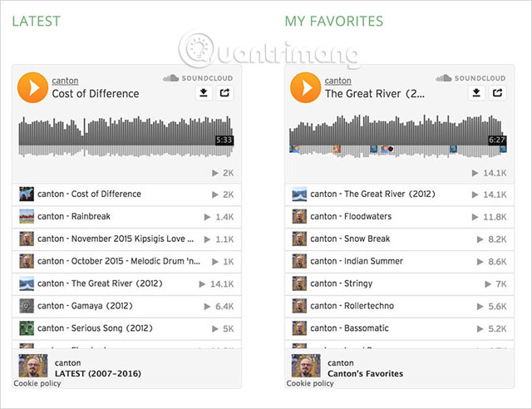The height and width of the screenshot is (409, 532).
Task: Open Canton's Favorites playlist link
Action: [366, 374]
